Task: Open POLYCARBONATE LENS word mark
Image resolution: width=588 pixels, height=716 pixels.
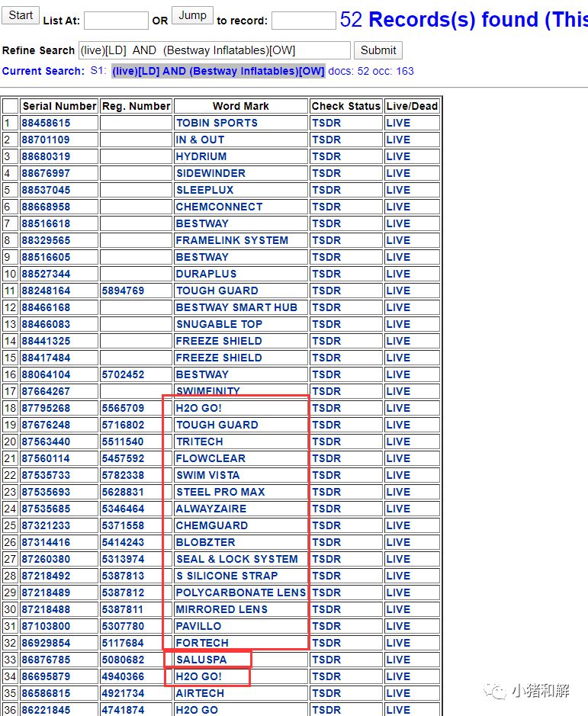Action: coord(241,592)
